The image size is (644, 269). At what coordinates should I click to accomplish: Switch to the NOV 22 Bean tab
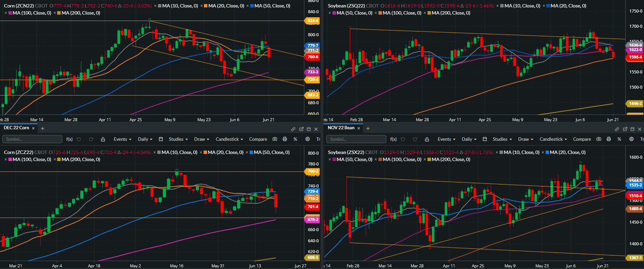click(341, 128)
